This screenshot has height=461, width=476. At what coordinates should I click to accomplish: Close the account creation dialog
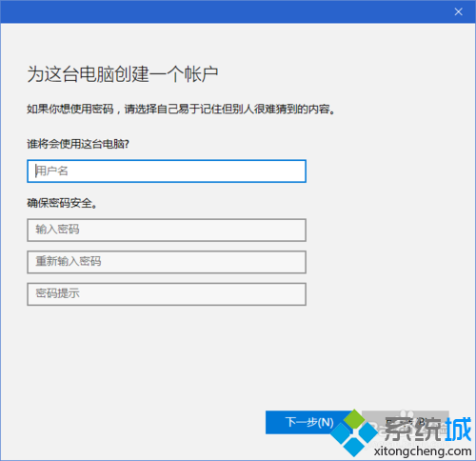pyautogui.click(x=458, y=11)
